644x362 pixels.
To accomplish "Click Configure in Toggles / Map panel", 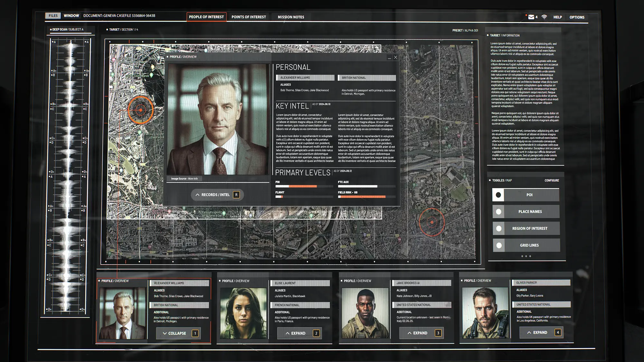I will pyautogui.click(x=552, y=181).
